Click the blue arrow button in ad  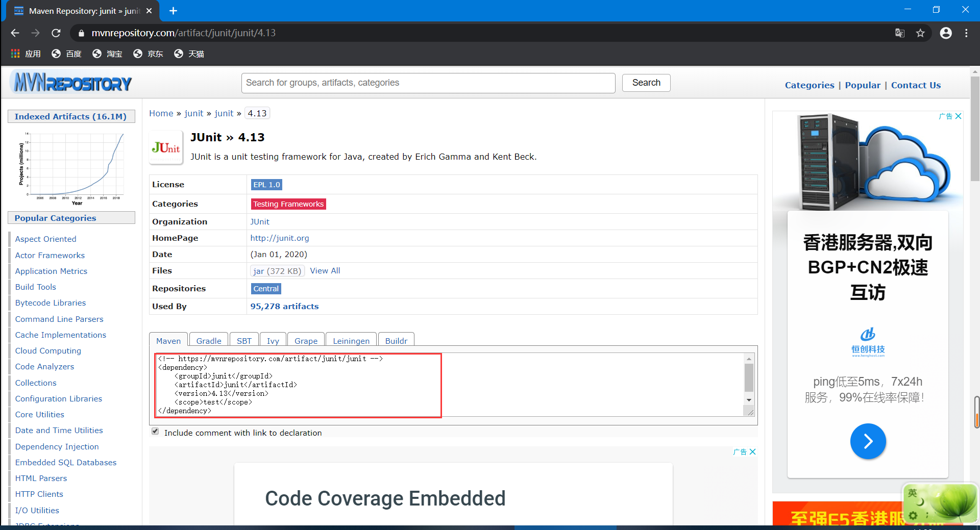[x=868, y=441]
